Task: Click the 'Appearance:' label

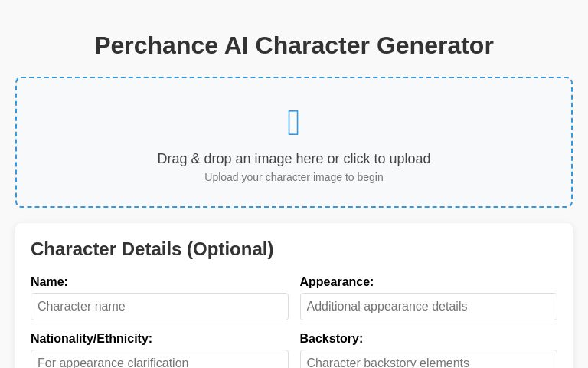Action: (336, 281)
